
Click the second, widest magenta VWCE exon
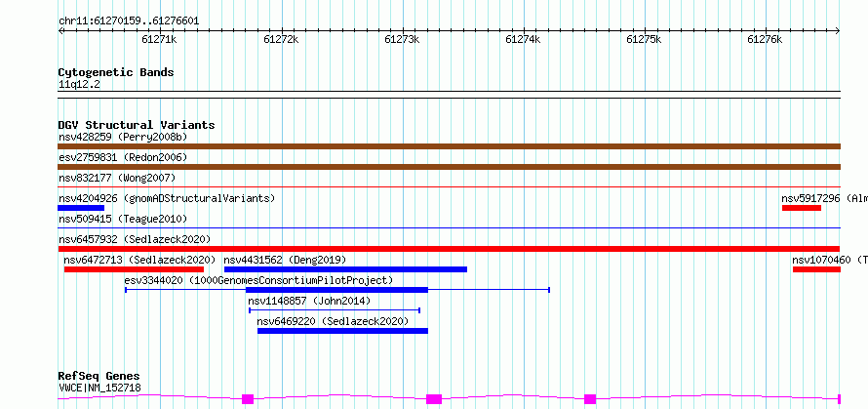(434, 399)
